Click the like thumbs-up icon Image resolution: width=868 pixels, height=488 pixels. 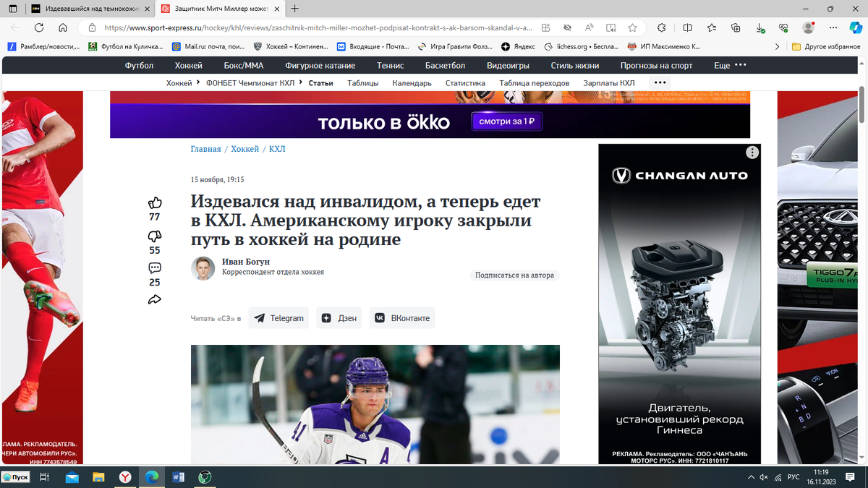point(154,203)
